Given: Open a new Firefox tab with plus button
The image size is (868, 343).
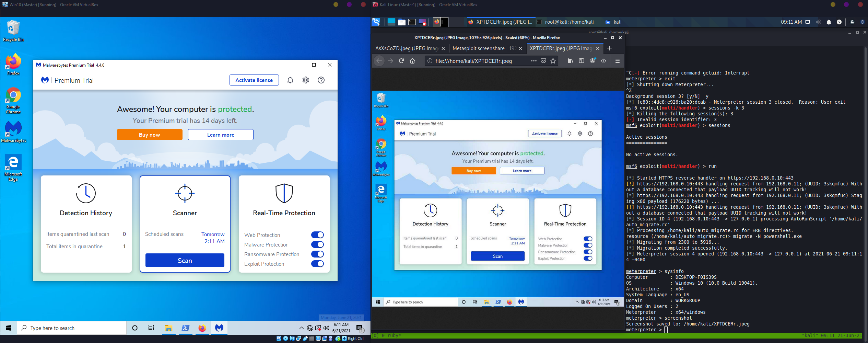Looking at the screenshot, I should [x=609, y=48].
